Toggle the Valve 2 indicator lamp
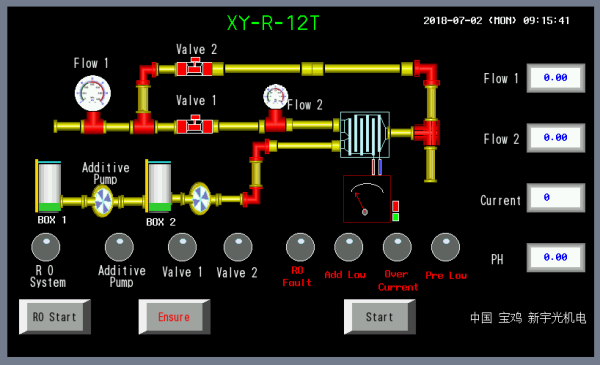This screenshot has width=600, height=365. (x=238, y=247)
